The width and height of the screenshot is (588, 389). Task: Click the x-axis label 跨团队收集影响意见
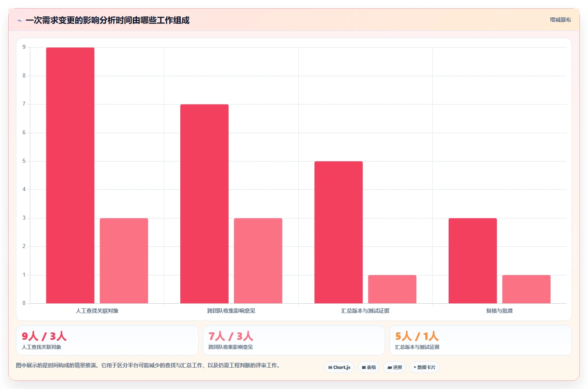tap(231, 311)
